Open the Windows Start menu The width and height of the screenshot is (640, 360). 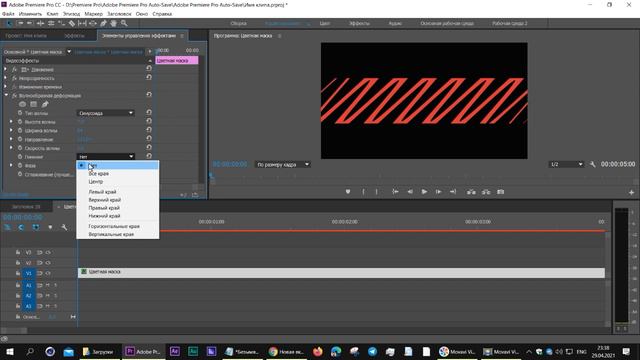pyautogui.click(x=10, y=351)
